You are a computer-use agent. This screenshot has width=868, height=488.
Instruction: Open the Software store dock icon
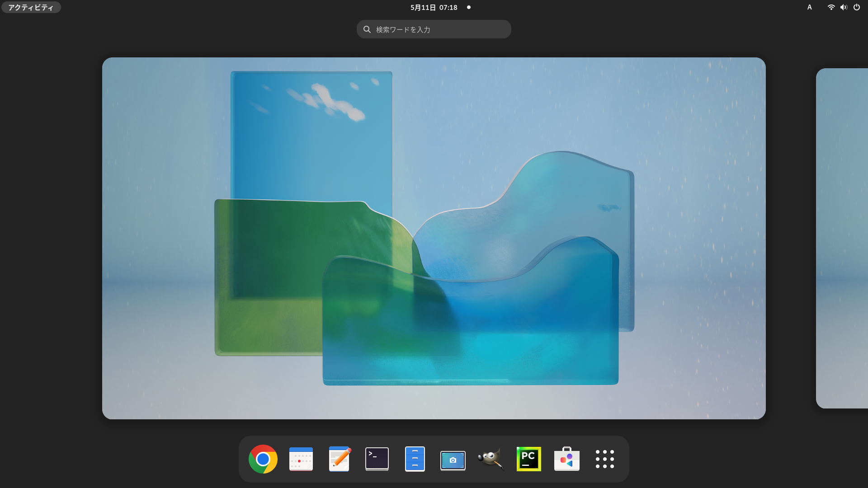point(566,459)
